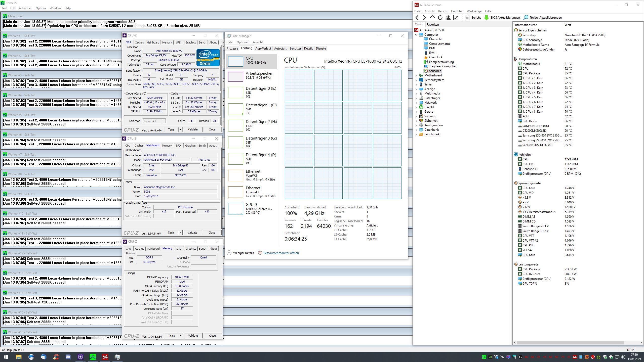Select Ethernet VyprWG entry

coord(251,175)
